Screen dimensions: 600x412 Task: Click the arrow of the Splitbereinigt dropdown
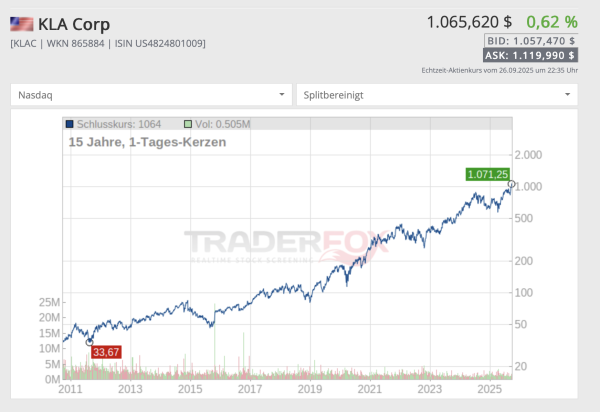[568, 94]
